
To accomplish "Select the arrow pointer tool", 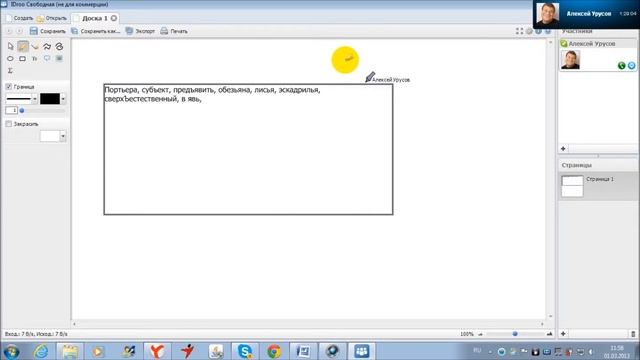I will pyautogui.click(x=11, y=47).
